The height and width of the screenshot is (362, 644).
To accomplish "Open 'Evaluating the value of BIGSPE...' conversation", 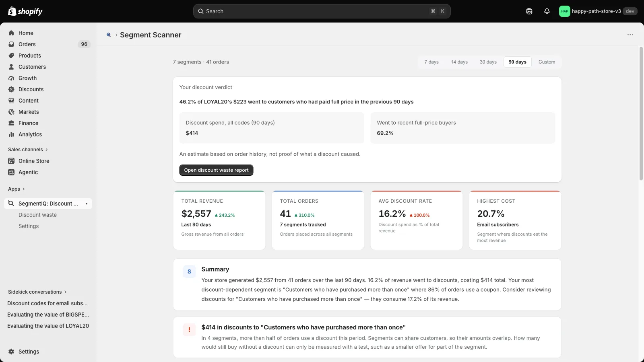I will [x=48, y=315].
